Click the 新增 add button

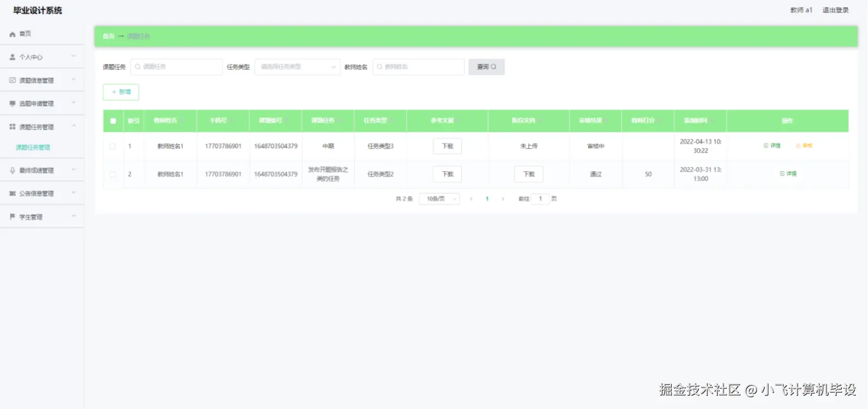coord(121,92)
